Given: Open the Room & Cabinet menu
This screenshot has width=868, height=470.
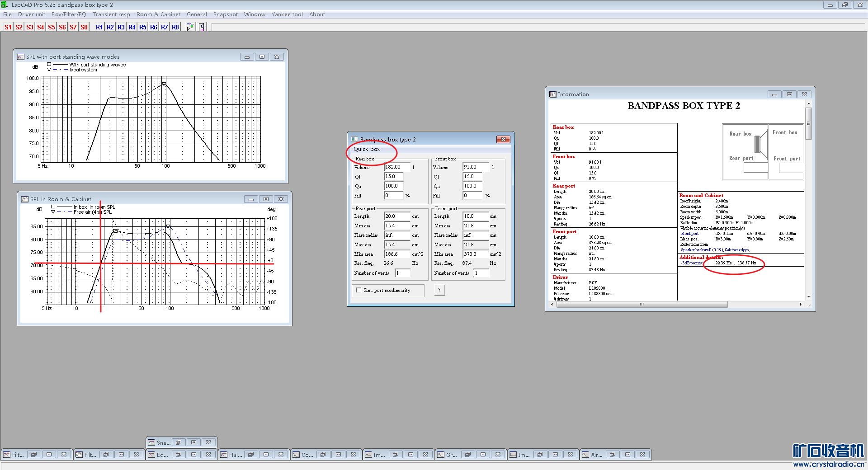Looking at the screenshot, I should coord(158,14).
